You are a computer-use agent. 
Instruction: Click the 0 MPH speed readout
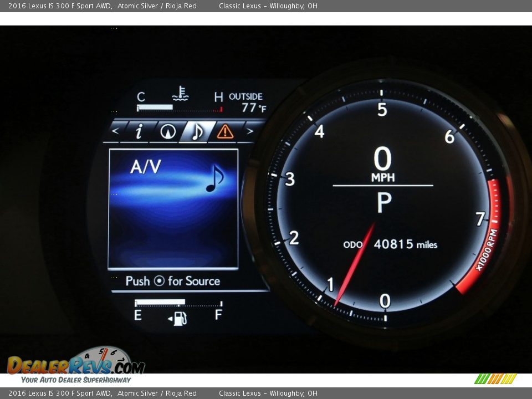point(383,165)
